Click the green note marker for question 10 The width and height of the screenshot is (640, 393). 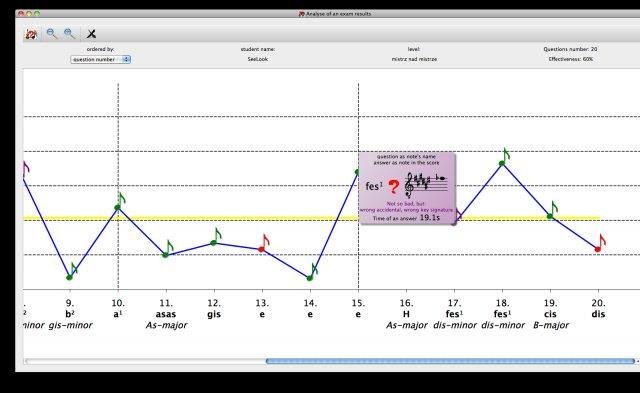pyautogui.click(x=119, y=202)
